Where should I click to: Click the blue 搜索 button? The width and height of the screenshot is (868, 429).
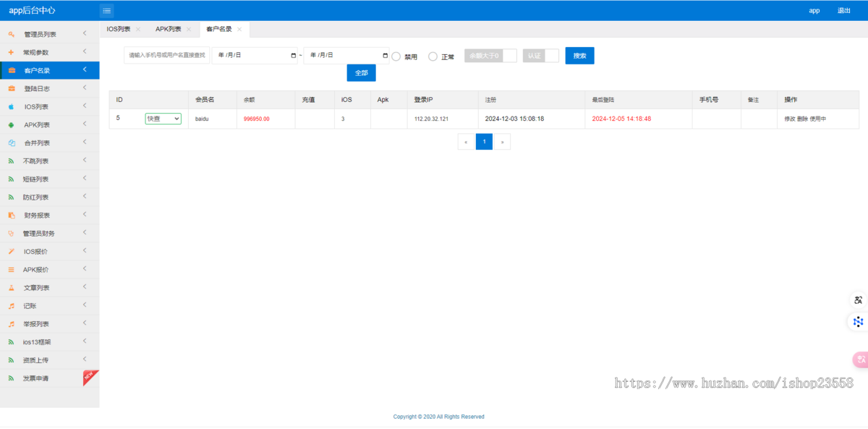pyautogui.click(x=579, y=56)
